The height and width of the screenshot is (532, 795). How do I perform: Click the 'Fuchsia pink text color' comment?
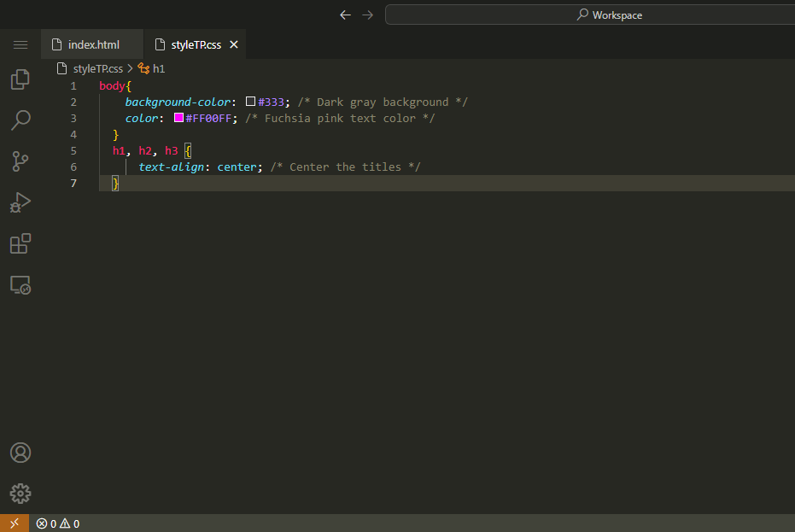340,118
